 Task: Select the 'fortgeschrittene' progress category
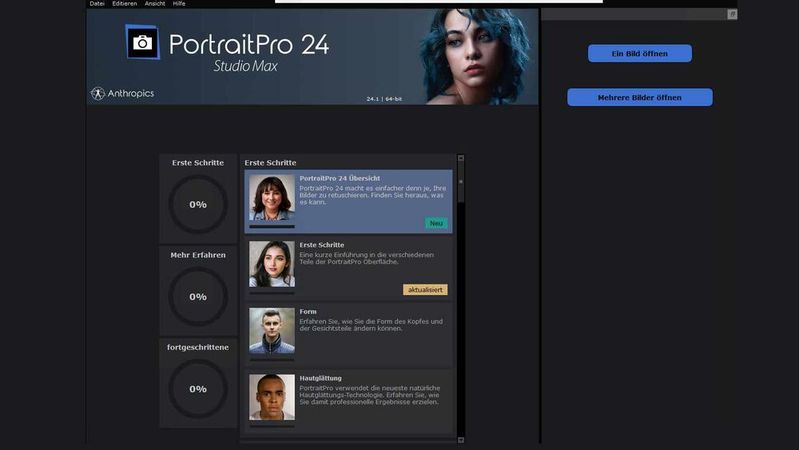tap(198, 383)
